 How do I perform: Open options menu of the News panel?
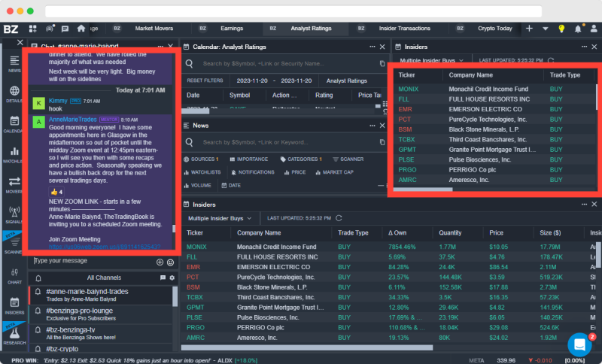coord(372,126)
